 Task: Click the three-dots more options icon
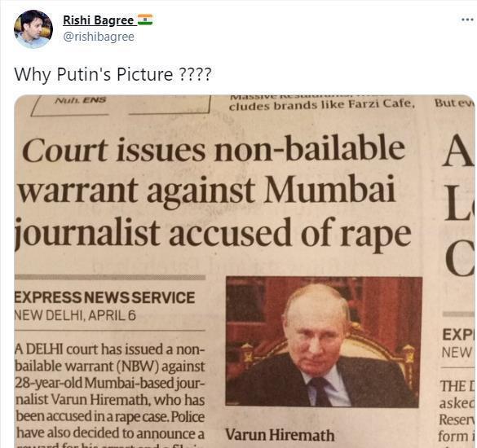pyautogui.click(x=467, y=20)
